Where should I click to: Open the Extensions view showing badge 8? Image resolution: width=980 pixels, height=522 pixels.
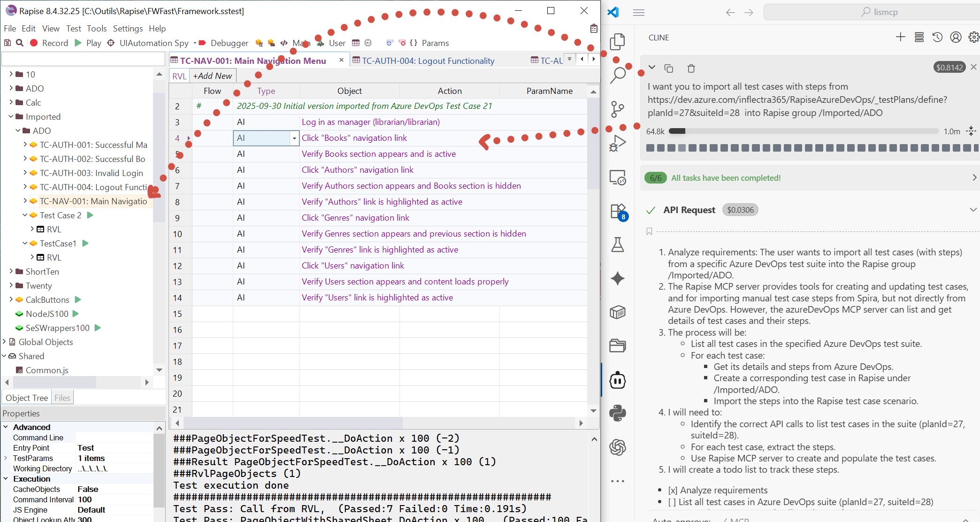point(618,211)
